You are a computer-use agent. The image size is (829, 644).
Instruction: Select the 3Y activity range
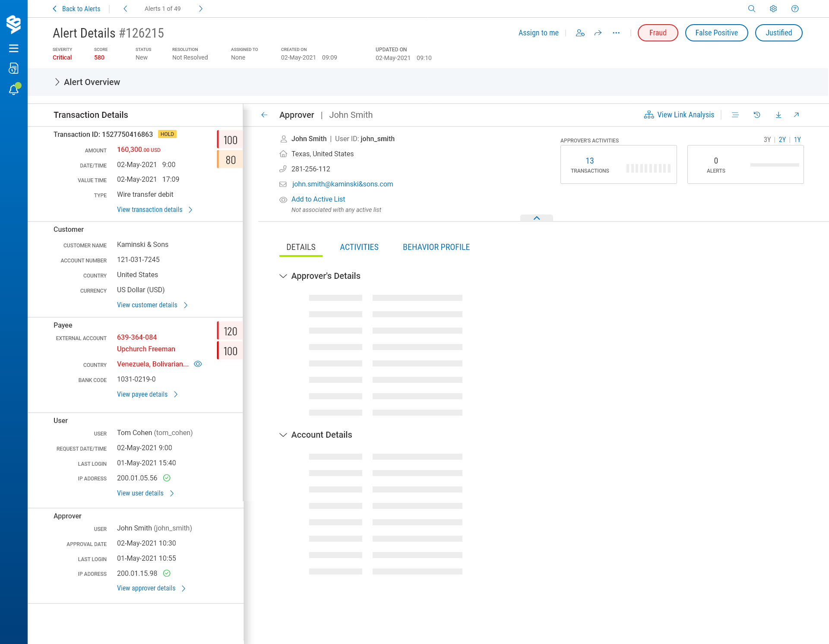(x=767, y=139)
